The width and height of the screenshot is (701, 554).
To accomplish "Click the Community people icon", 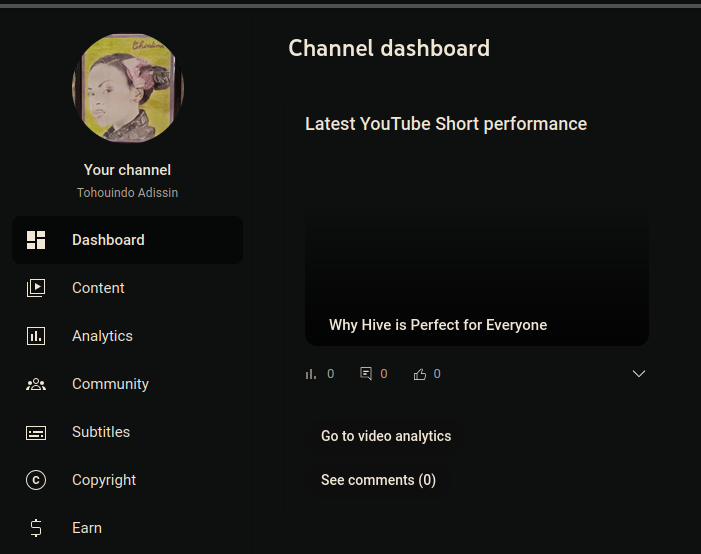I will coord(36,384).
